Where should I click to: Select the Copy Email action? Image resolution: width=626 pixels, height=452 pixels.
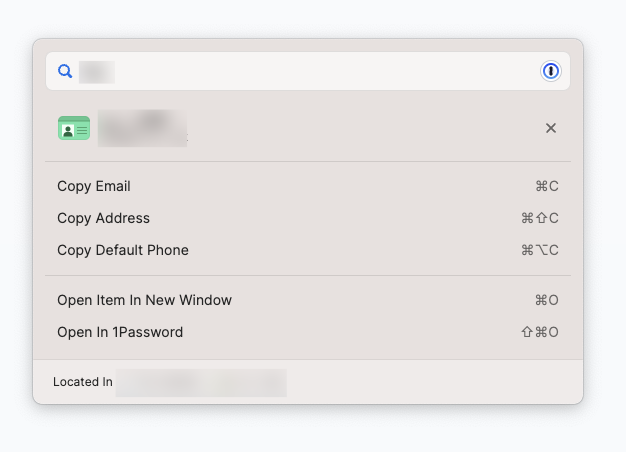94,186
